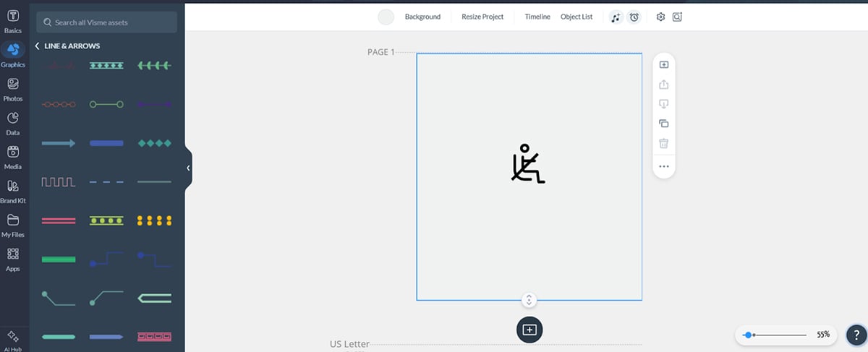Open the Data sidebar section
Image resolution: width=868 pixels, height=352 pixels.
pos(13,122)
